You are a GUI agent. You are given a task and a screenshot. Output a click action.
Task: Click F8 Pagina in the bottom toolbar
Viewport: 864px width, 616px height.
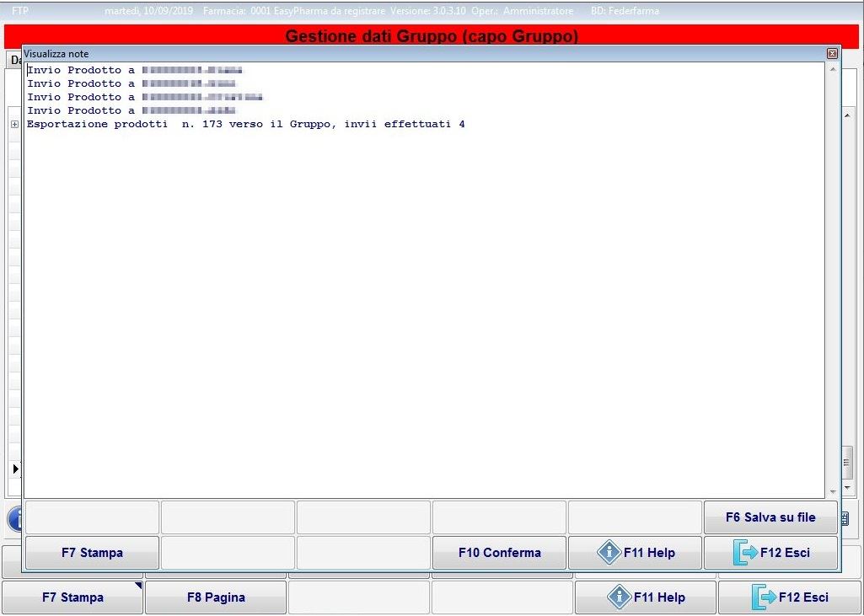216,597
